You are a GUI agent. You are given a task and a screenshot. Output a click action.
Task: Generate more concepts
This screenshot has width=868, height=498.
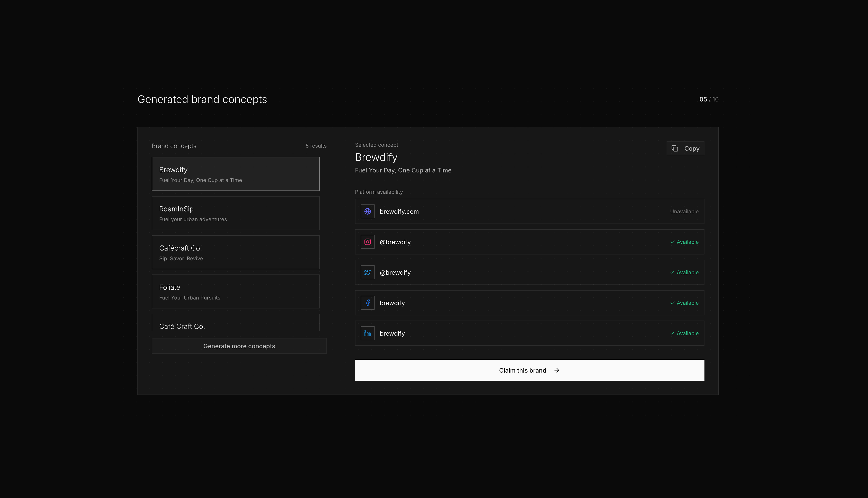click(x=239, y=346)
